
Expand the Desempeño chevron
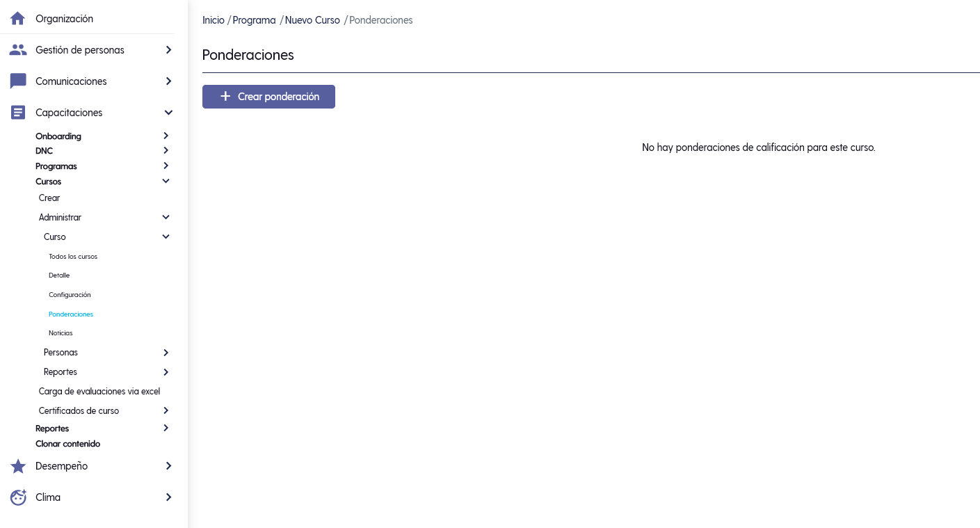pos(168,466)
